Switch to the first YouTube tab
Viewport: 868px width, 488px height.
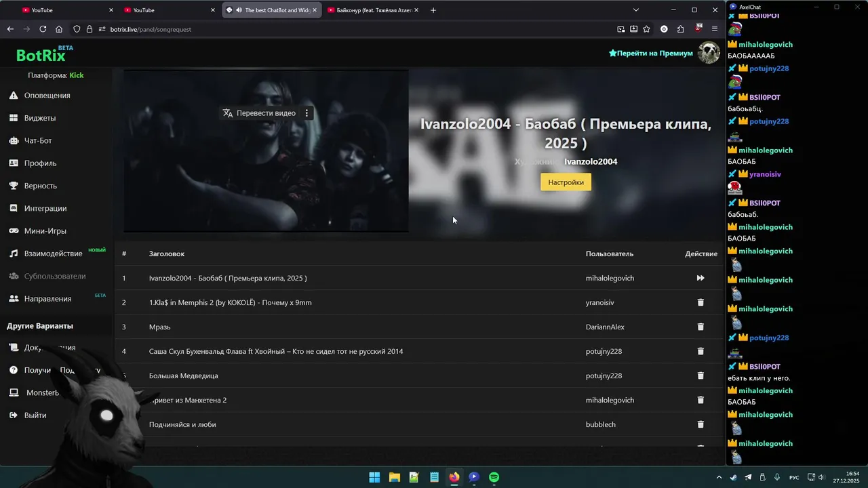click(x=68, y=10)
